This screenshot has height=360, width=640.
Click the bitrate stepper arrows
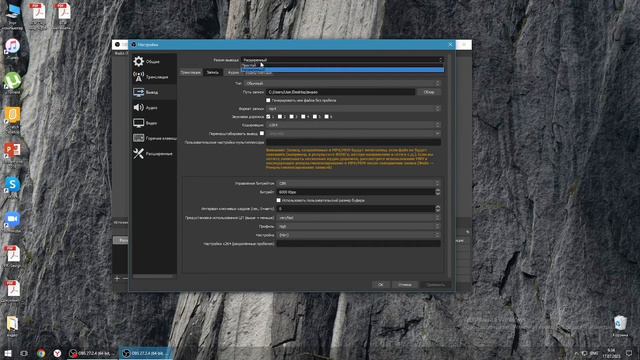point(438,192)
